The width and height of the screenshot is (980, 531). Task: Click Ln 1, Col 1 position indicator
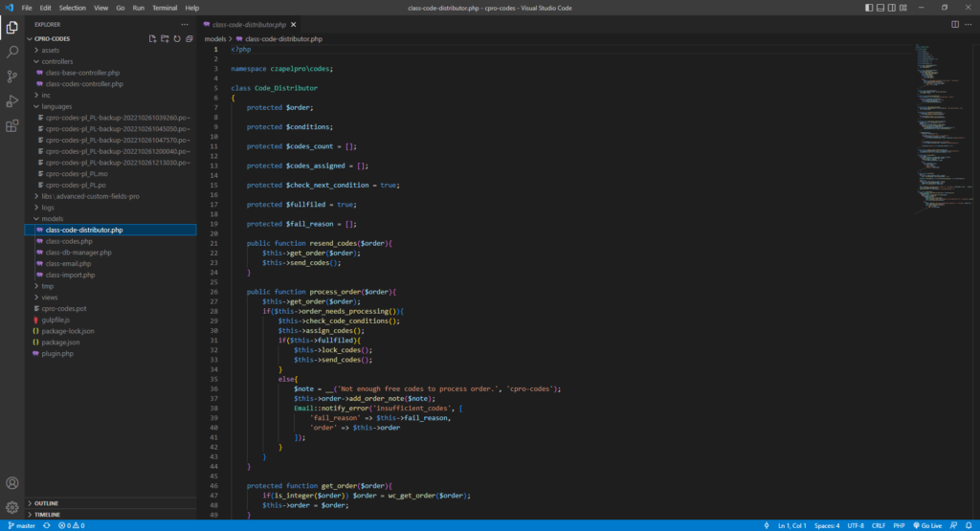click(x=791, y=525)
